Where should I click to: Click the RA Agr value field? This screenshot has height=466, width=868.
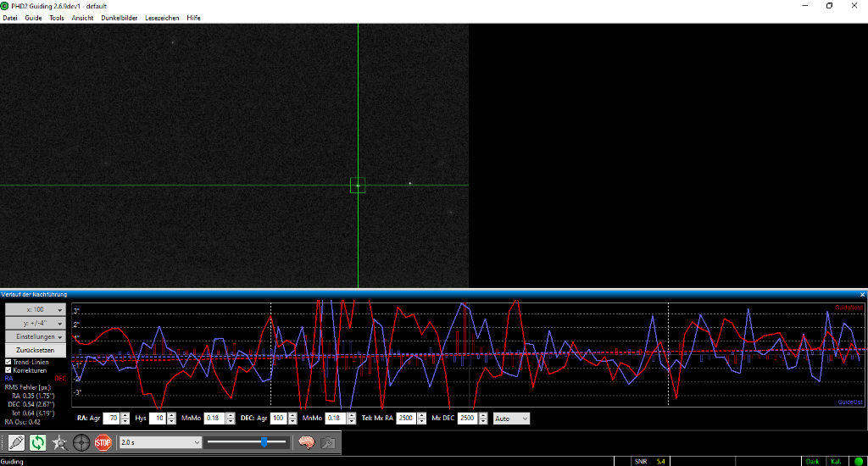pos(111,419)
